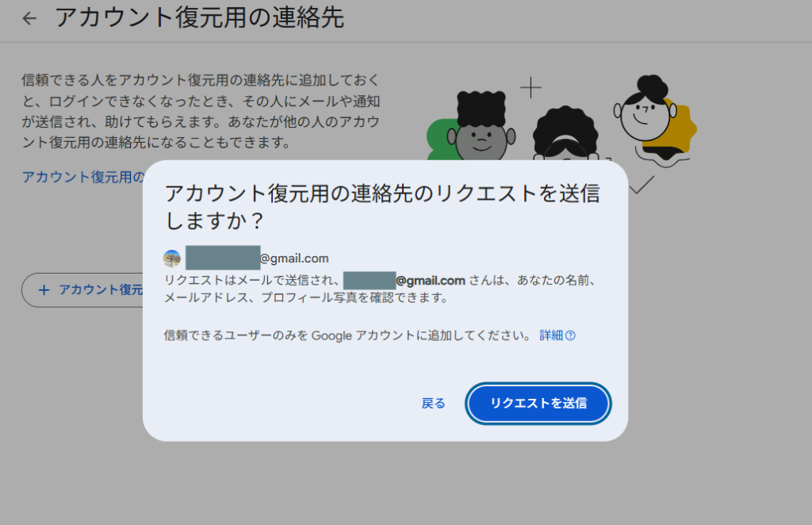Click the back arrow beside the page title
Image resolution: width=812 pixels, height=525 pixels.
pos(29,18)
